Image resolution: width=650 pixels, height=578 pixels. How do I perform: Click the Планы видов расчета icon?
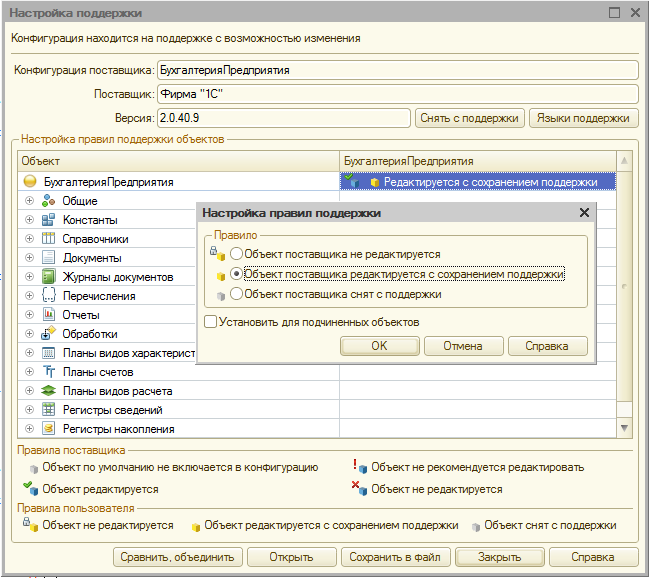pyautogui.click(x=49, y=391)
